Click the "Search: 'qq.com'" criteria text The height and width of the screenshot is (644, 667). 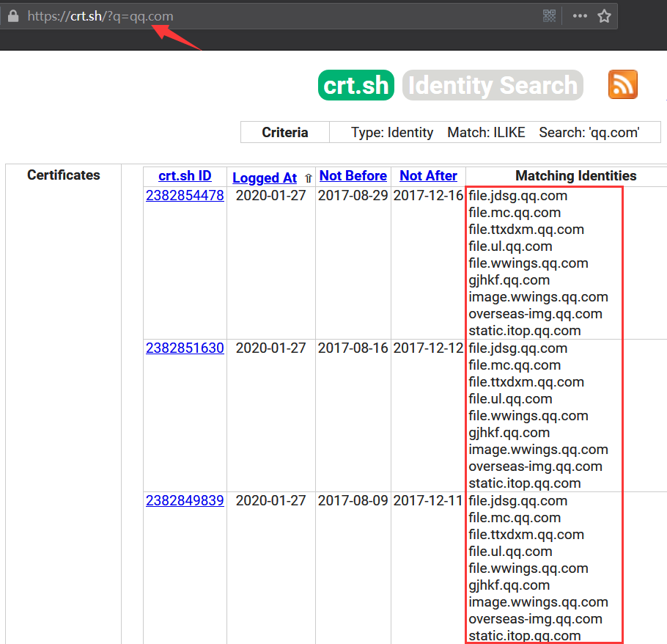point(589,132)
